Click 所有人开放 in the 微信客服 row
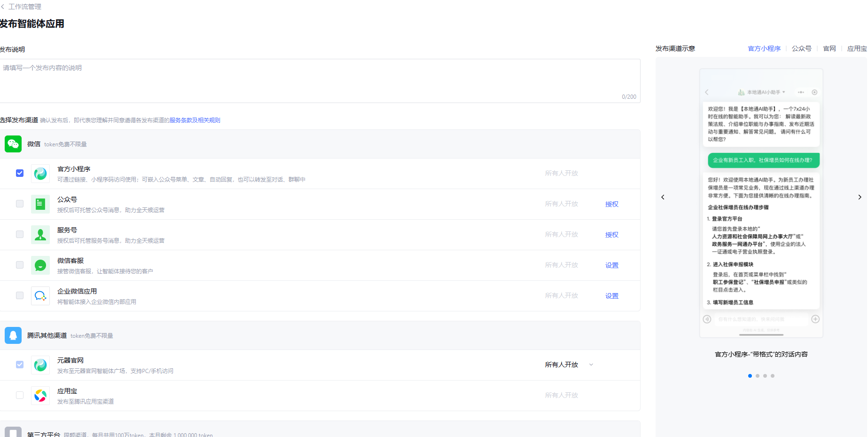The image size is (868, 437). [x=562, y=265]
